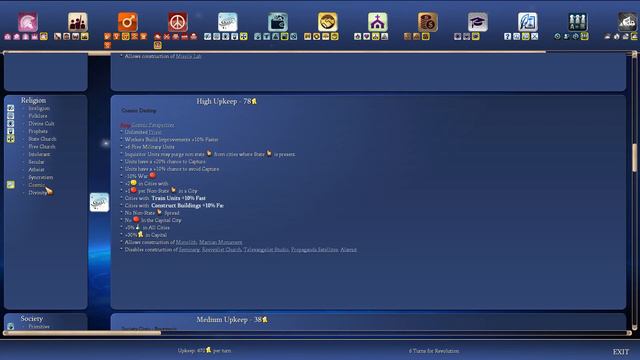The image size is (640, 360).
Task: Choose the Prophets civic option
Action: coord(38,131)
